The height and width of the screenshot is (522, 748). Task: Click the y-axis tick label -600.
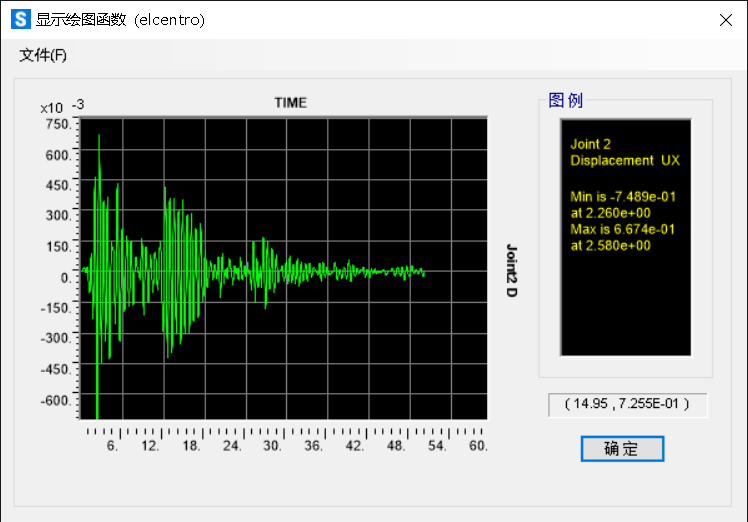[56, 400]
